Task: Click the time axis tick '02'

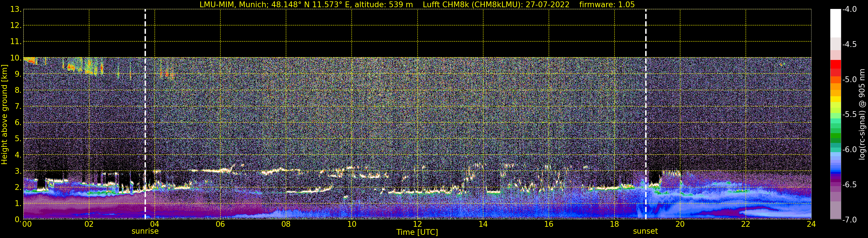Action: (89, 224)
